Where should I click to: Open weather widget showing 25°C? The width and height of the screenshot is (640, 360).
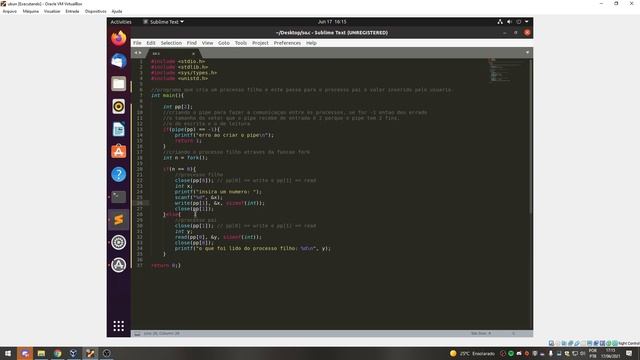(472, 353)
